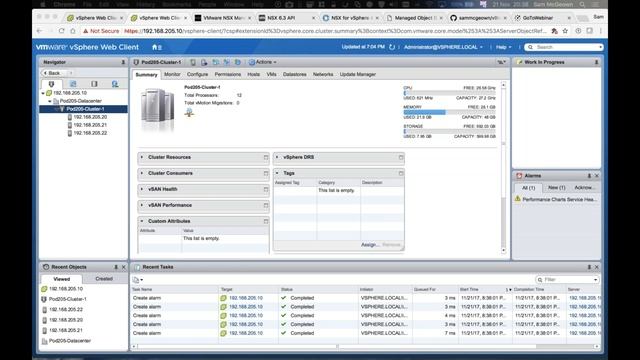Close the Recent Objects panel

coord(124,267)
